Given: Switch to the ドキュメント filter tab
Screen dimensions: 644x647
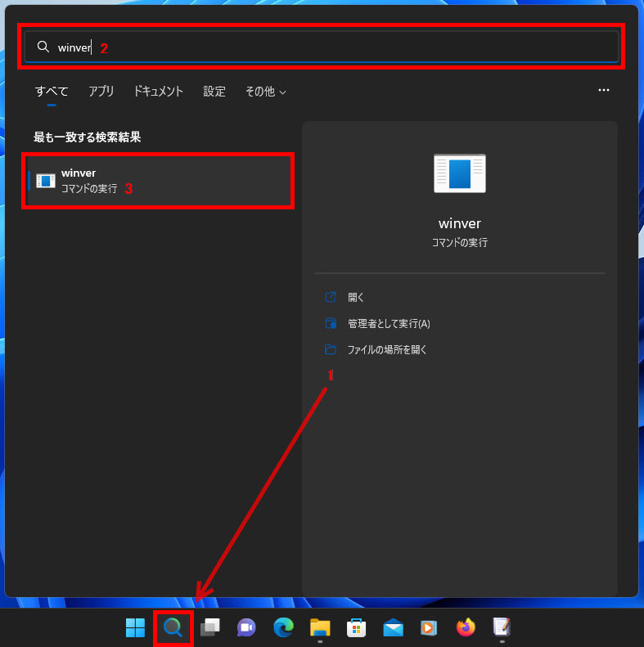Looking at the screenshot, I should (x=158, y=92).
